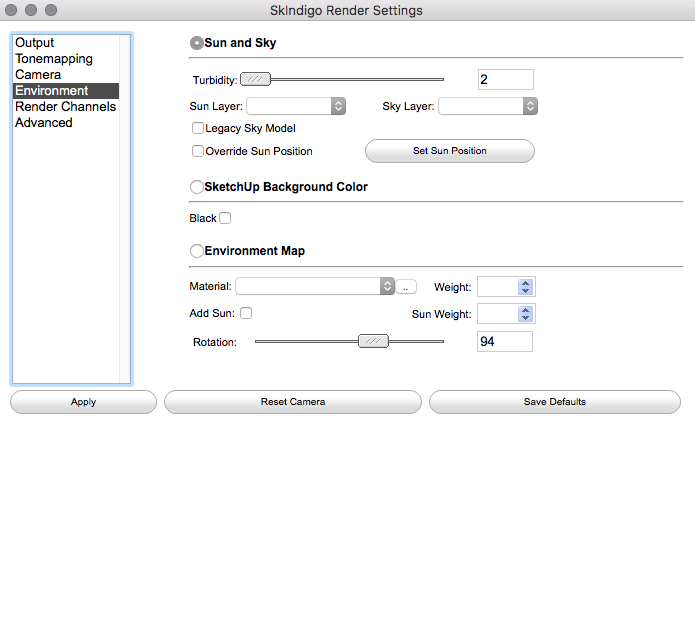Viewport: 695px width, 619px height.
Task: Click the Sun Weight stepper arrows
Action: pos(526,314)
